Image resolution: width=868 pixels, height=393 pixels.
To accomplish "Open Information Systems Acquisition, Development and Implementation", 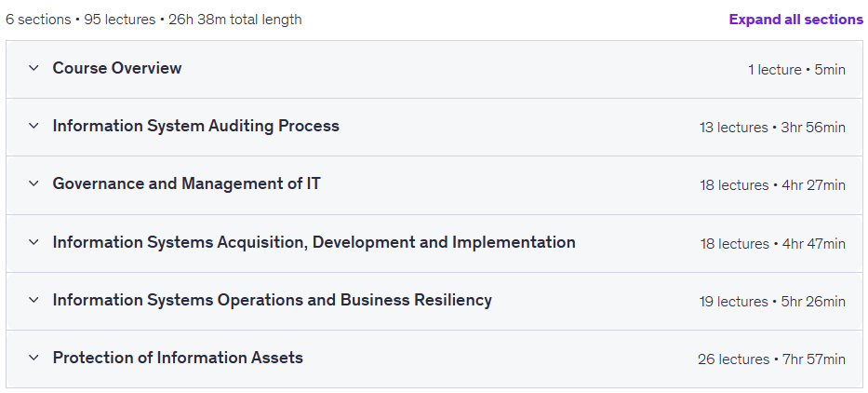I will (314, 242).
